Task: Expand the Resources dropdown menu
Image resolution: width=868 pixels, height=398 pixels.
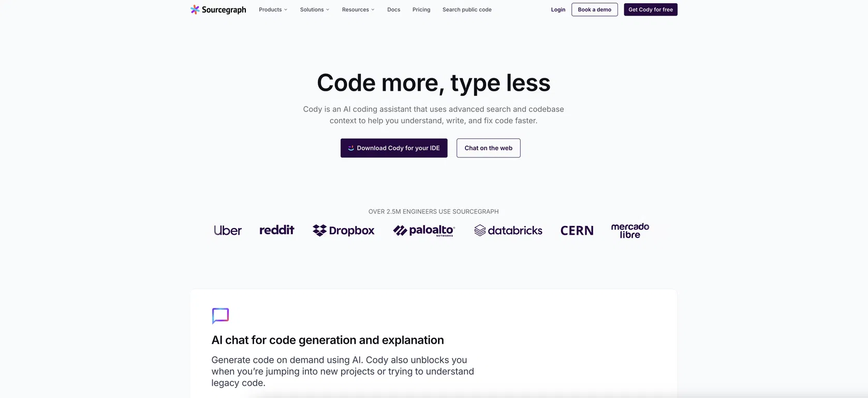Action: [358, 10]
